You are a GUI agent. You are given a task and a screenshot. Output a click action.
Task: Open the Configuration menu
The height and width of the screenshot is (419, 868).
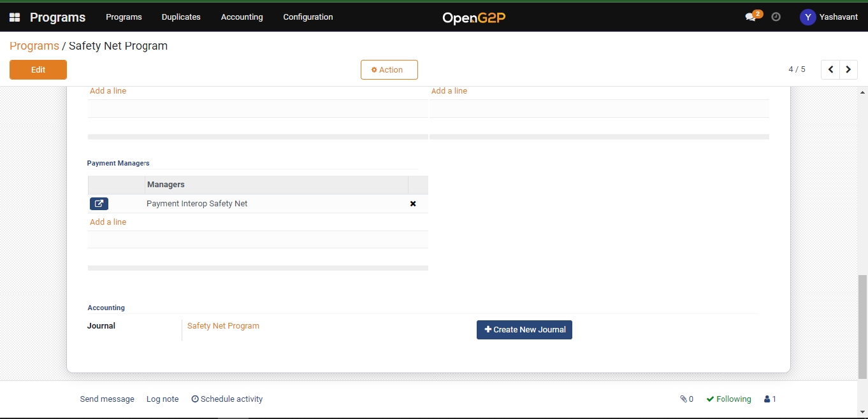(x=308, y=17)
